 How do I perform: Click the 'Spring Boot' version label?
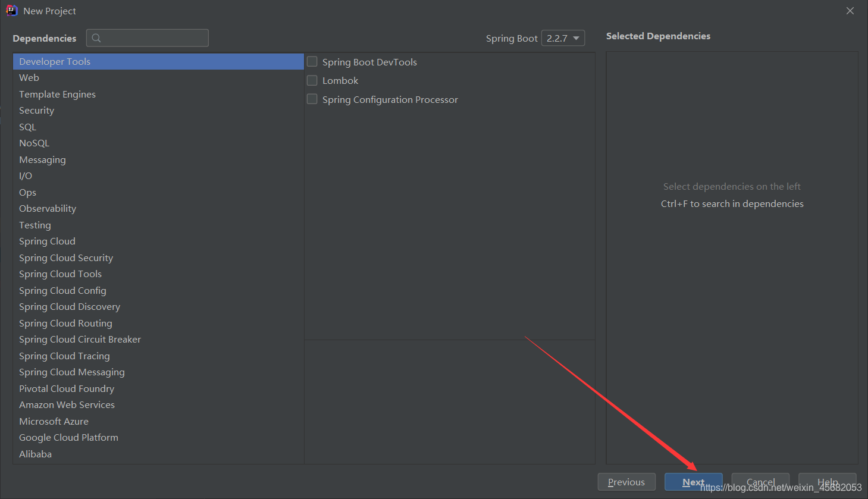(512, 38)
